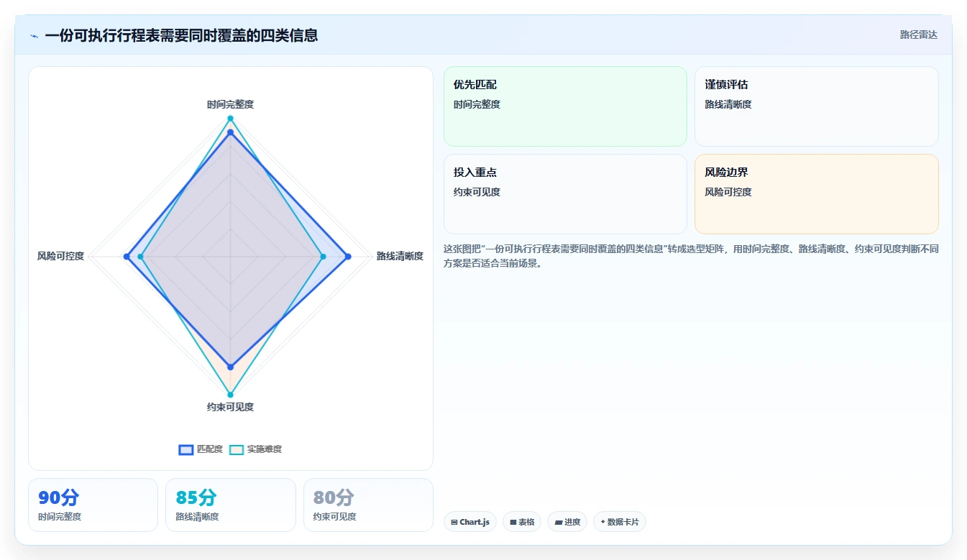Open the 投入重点 card

[565, 194]
